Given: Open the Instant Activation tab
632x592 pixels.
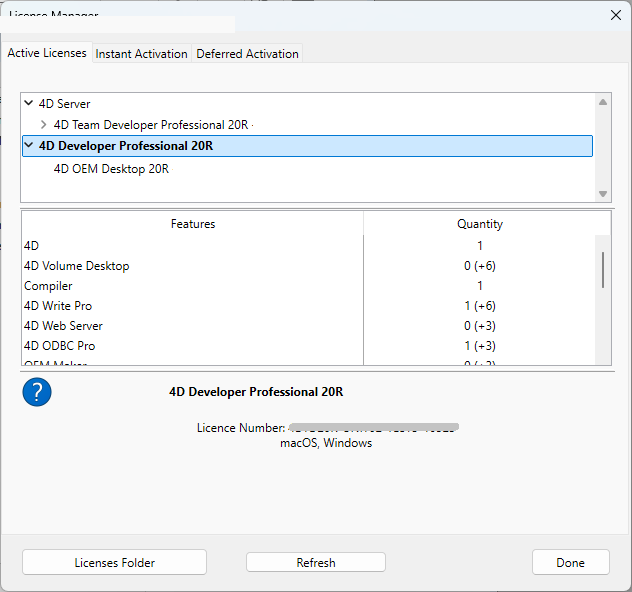Looking at the screenshot, I should click(x=141, y=54).
